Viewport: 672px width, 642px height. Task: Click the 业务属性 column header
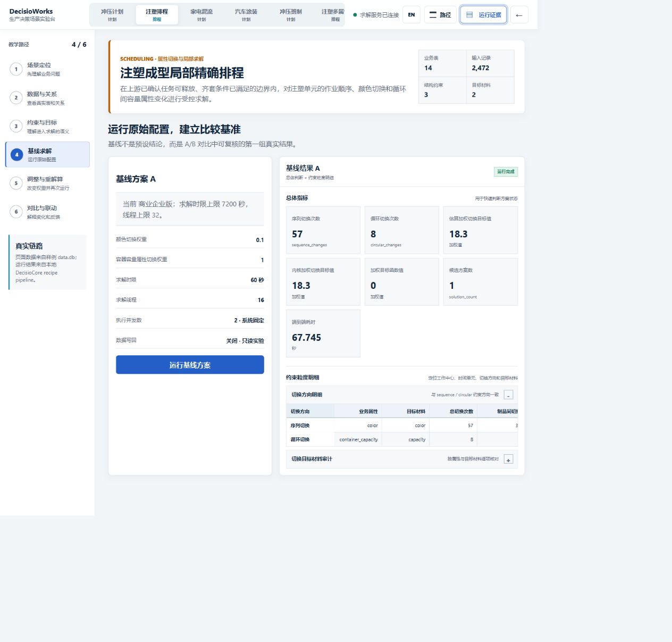(x=358, y=411)
